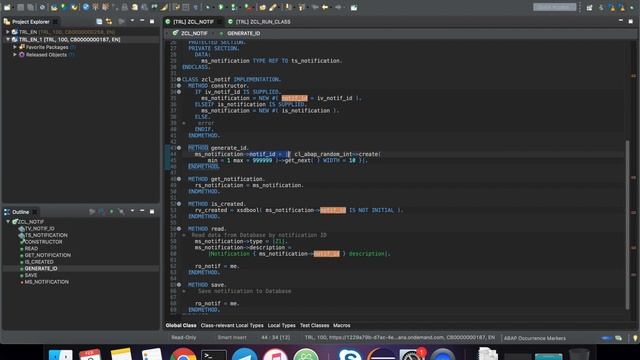Collapse the METHOD save fold marker
Viewport: 640px width, 360px height.
tap(179, 284)
